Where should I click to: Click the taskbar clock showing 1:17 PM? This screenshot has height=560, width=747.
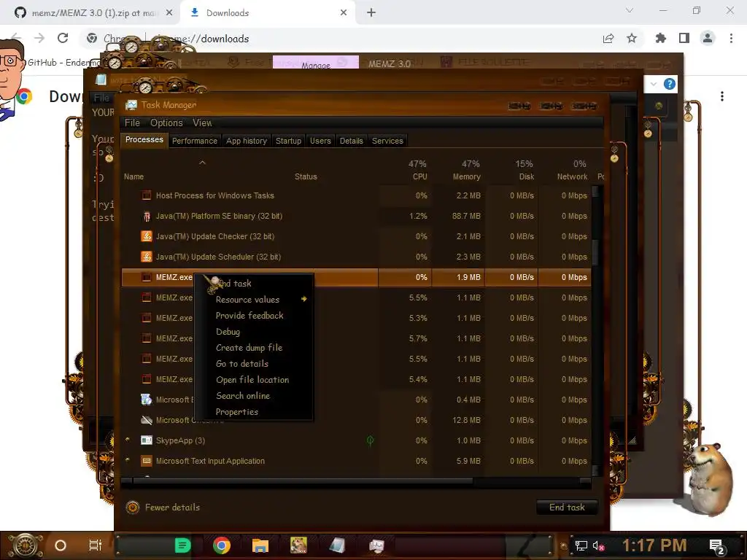click(654, 545)
